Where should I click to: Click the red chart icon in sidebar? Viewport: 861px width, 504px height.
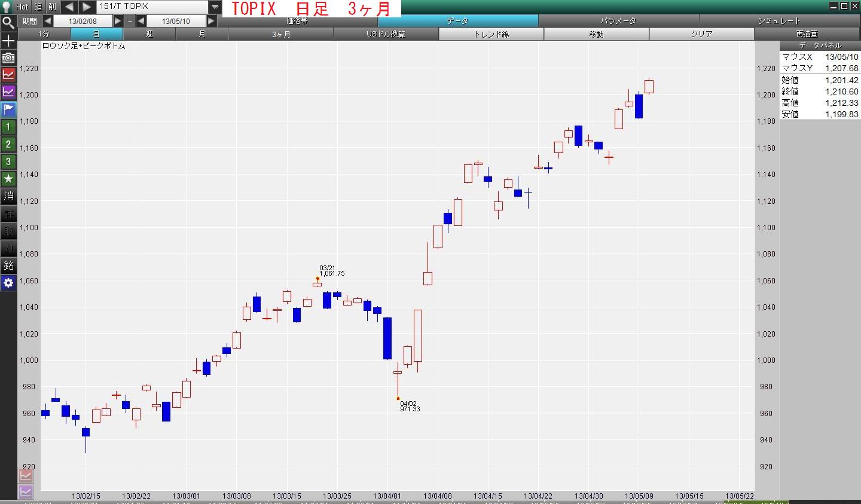point(8,75)
